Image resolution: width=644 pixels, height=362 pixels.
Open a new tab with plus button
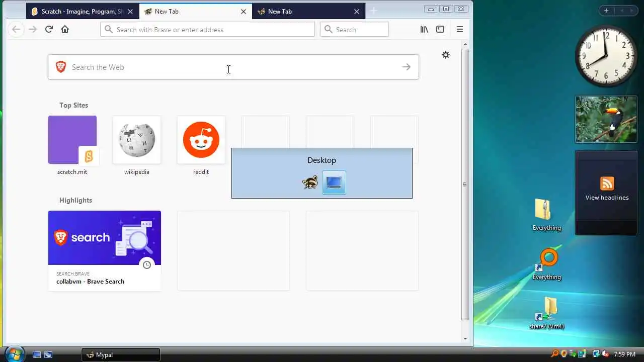(373, 11)
